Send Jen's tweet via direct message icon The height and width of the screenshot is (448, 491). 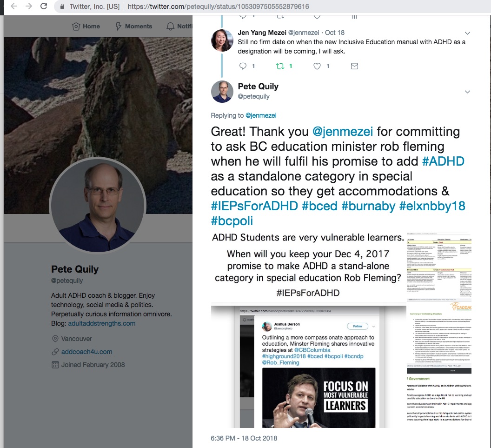point(354,66)
